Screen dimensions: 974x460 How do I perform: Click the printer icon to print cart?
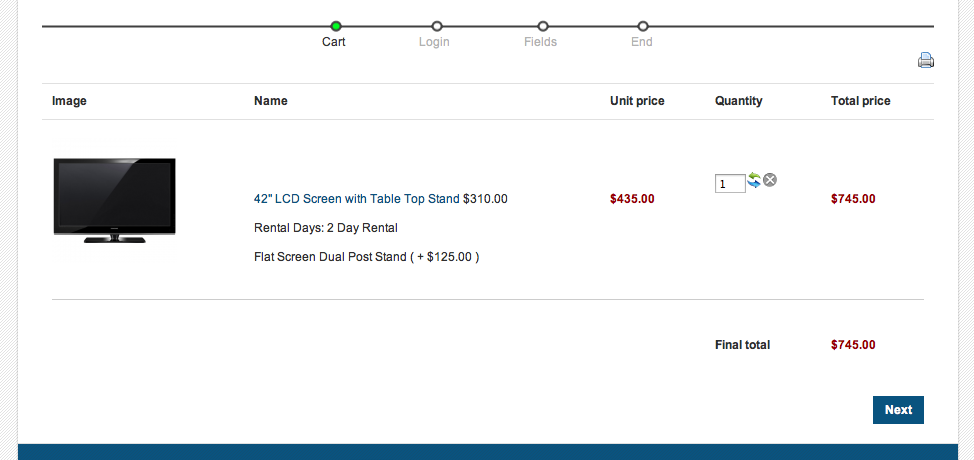tap(926, 60)
